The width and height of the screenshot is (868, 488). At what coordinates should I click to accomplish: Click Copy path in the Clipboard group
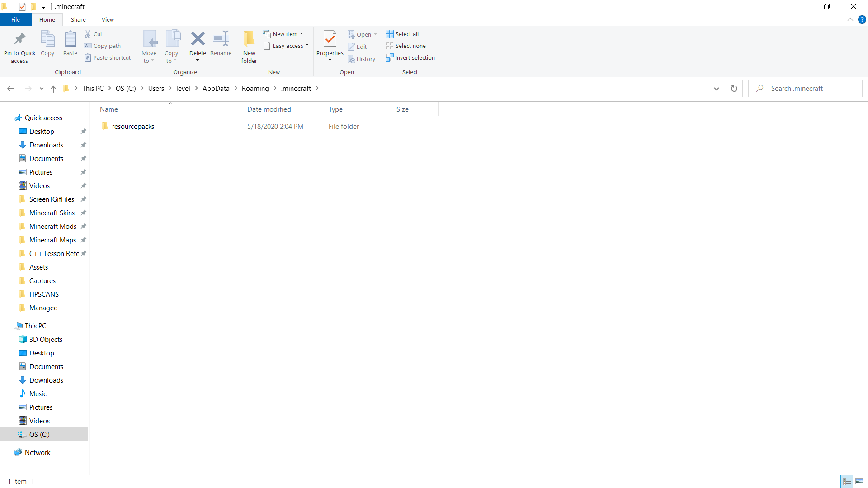tap(103, 46)
